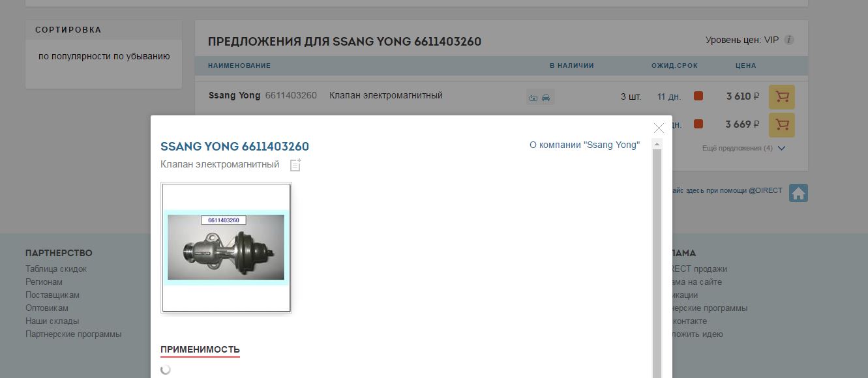Click the car icon in the offer row
The height and width of the screenshot is (378, 868).
click(546, 98)
